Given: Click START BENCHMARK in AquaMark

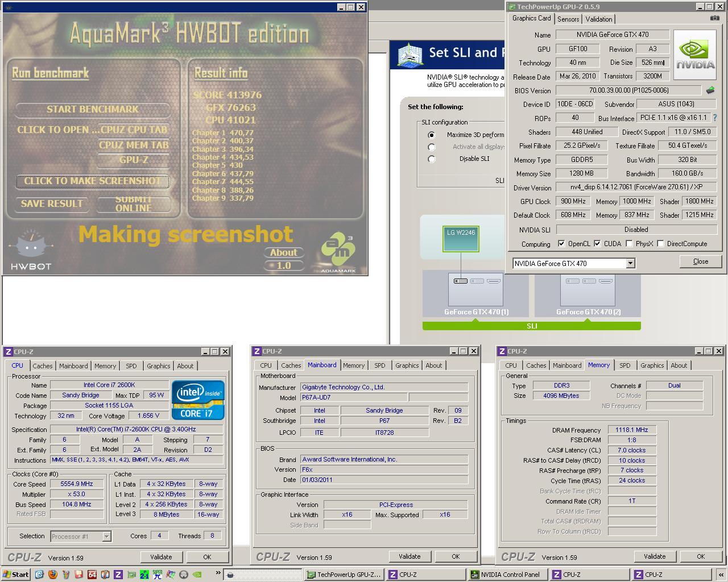Looking at the screenshot, I should pyautogui.click(x=93, y=109).
